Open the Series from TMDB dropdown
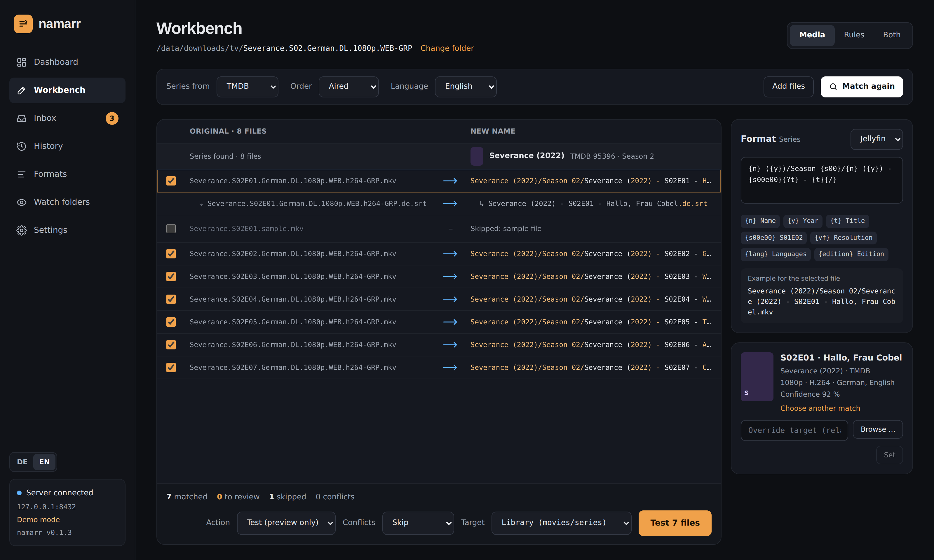934x560 pixels. point(247,86)
